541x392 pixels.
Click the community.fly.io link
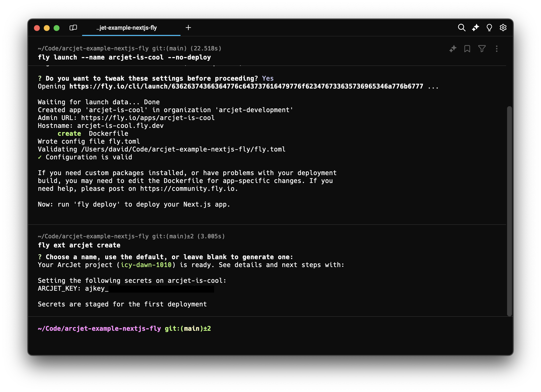tap(187, 189)
